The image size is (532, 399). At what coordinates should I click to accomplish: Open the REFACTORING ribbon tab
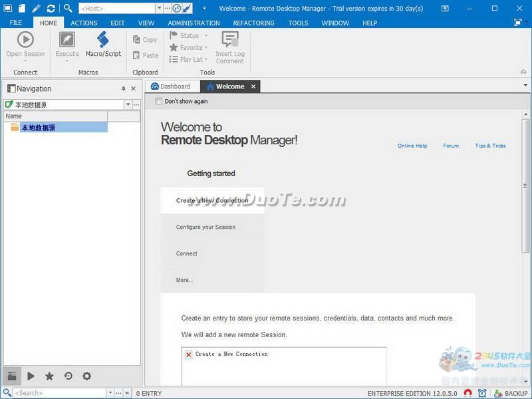tap(254, 23)
